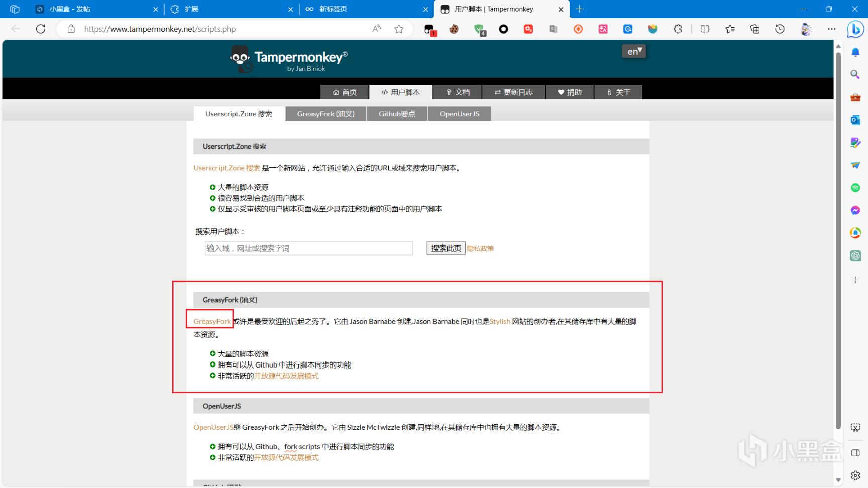The height and width of the screenshot is (488, 868).
Task: Open browser Collections
Action: (x=755, y=29)
